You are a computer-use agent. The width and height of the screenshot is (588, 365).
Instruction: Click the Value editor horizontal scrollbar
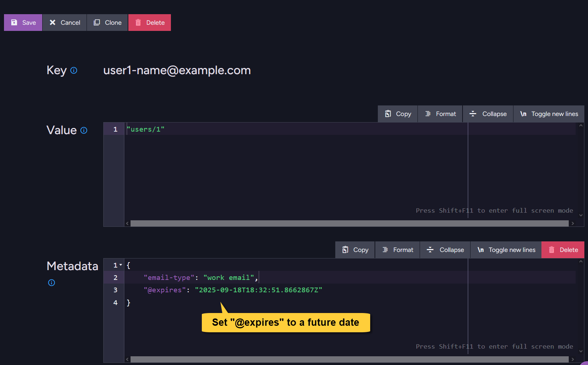pyautogui.click(x=349, y=223)
